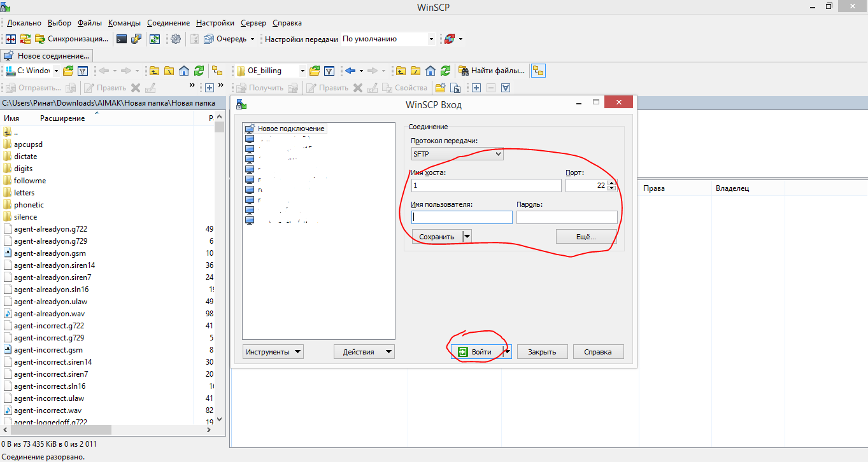
Task: Go to remote parent directory icon
Action: click(401, 71)
